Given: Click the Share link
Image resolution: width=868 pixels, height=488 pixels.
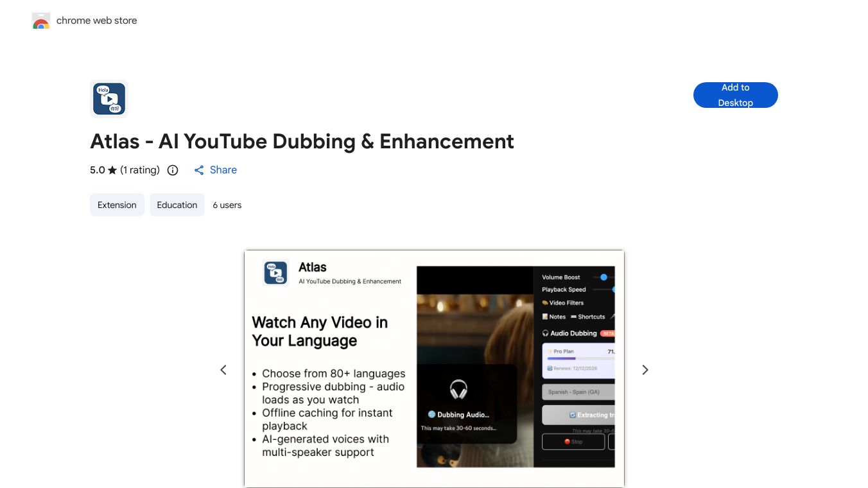Looking at the screenshot, I should [216, 170].
